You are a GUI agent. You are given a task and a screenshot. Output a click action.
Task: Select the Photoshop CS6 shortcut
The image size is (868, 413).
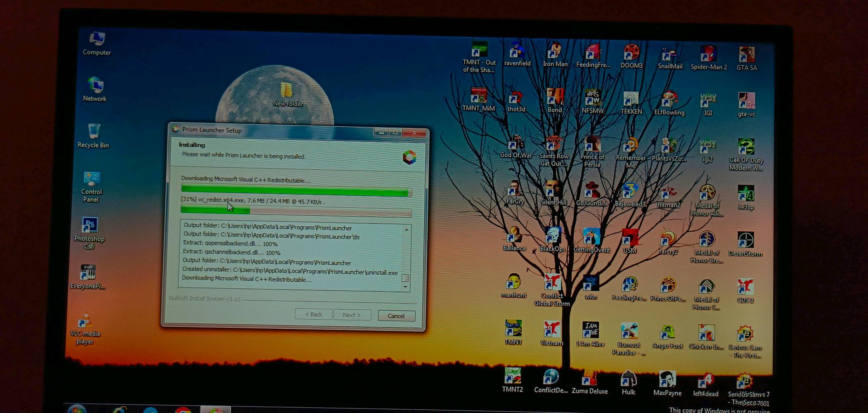coord(89,233)
